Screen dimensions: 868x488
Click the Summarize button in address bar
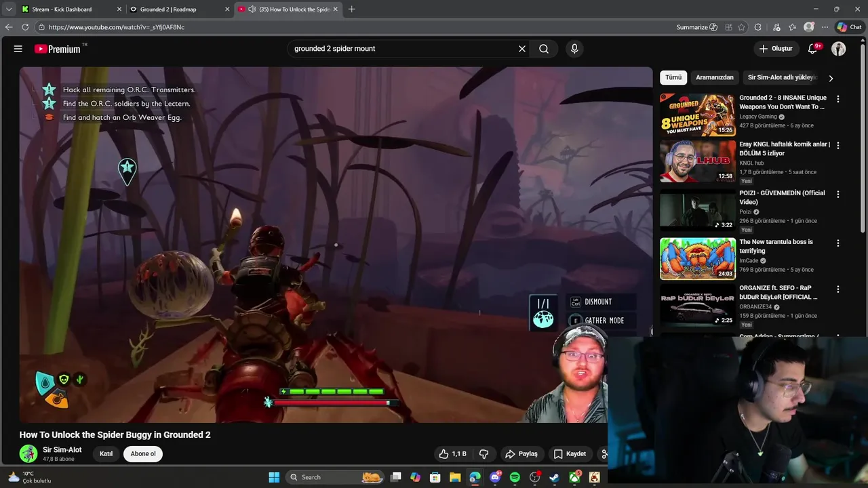pyautogui.click(x=696, y=27)
